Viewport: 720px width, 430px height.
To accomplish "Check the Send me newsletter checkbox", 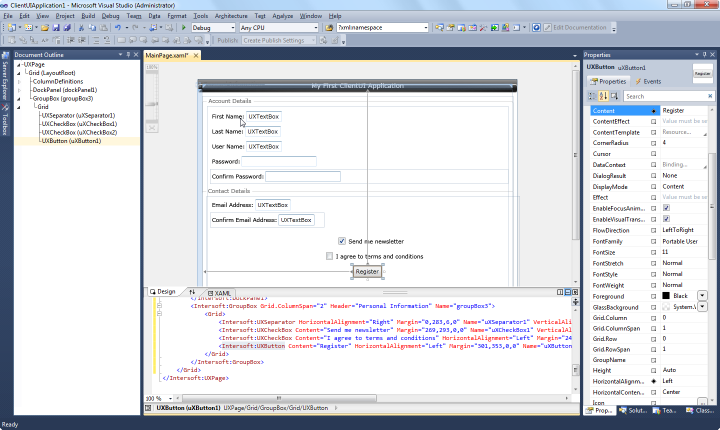I will [x=342, y=241].
